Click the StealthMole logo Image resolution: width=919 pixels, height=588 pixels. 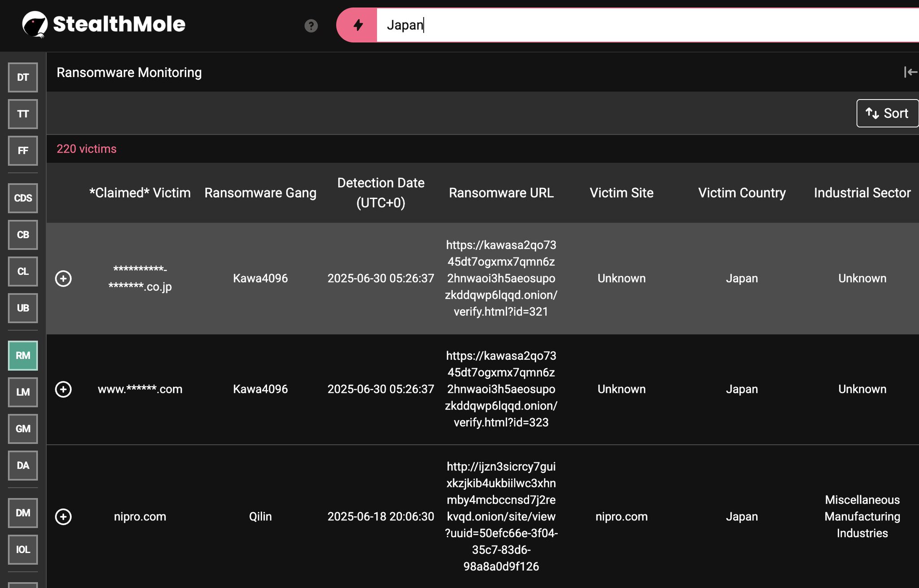pos(104,24)
